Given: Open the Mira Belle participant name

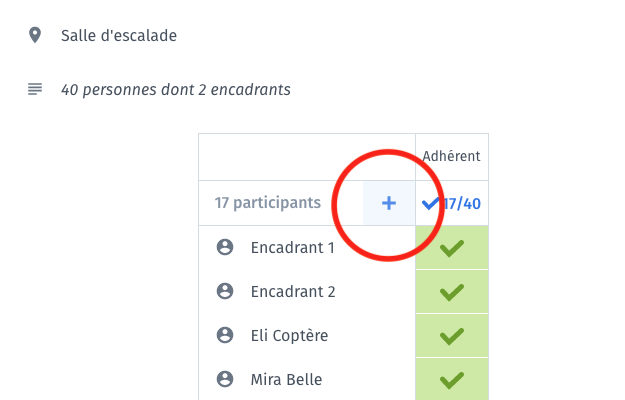Looking at the screenshot, I should pos(286,379).
